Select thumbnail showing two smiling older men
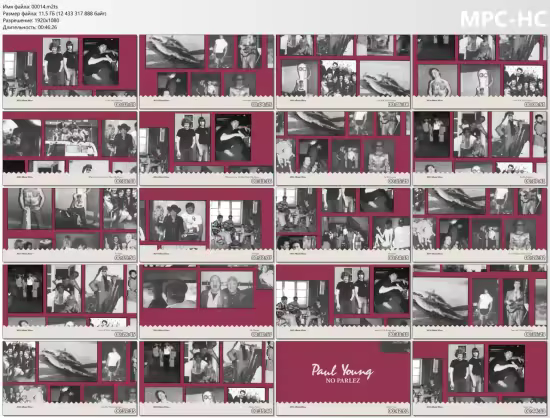 206,302
